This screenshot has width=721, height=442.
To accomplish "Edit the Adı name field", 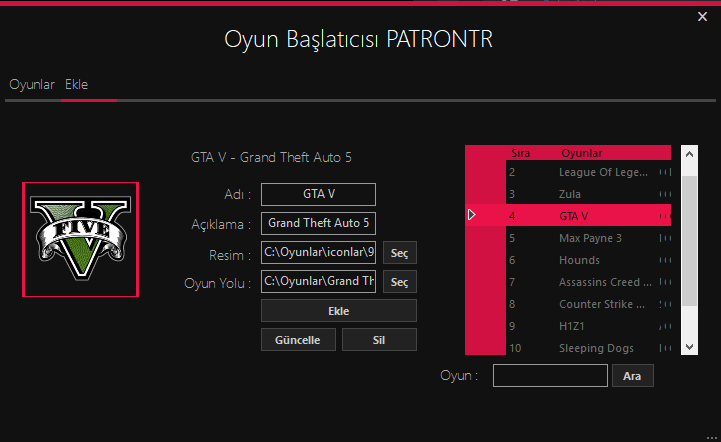I will tap(318, 194).
